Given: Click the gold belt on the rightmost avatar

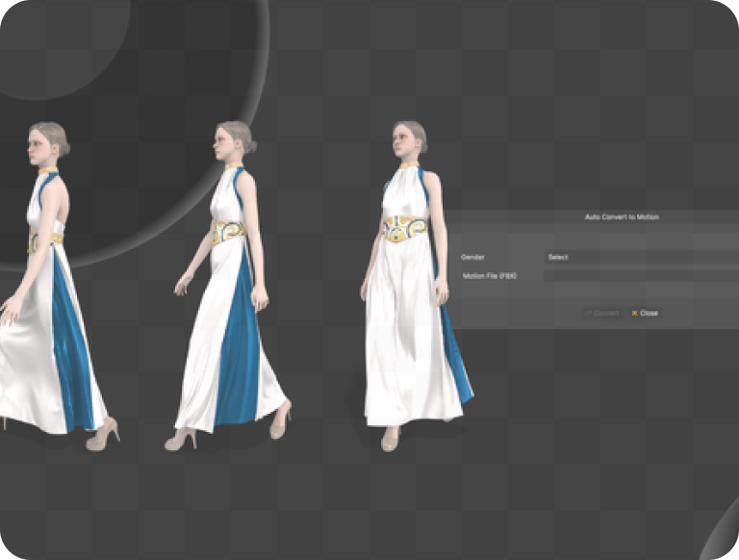Looking at the screenshot, I should [x=404, y=228].
